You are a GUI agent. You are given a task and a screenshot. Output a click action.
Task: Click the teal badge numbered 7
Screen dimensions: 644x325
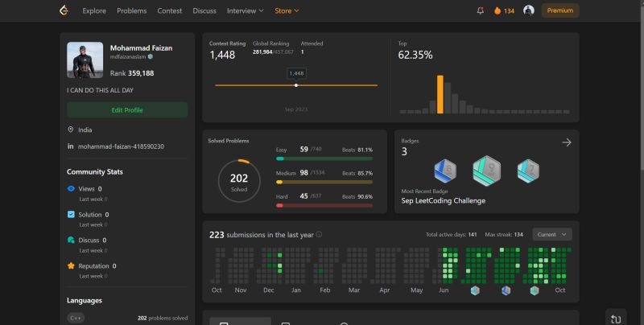[528, 171]
